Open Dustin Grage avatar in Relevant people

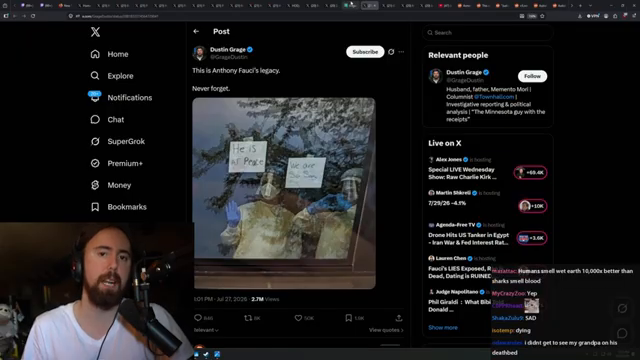[x=436, y=76]
